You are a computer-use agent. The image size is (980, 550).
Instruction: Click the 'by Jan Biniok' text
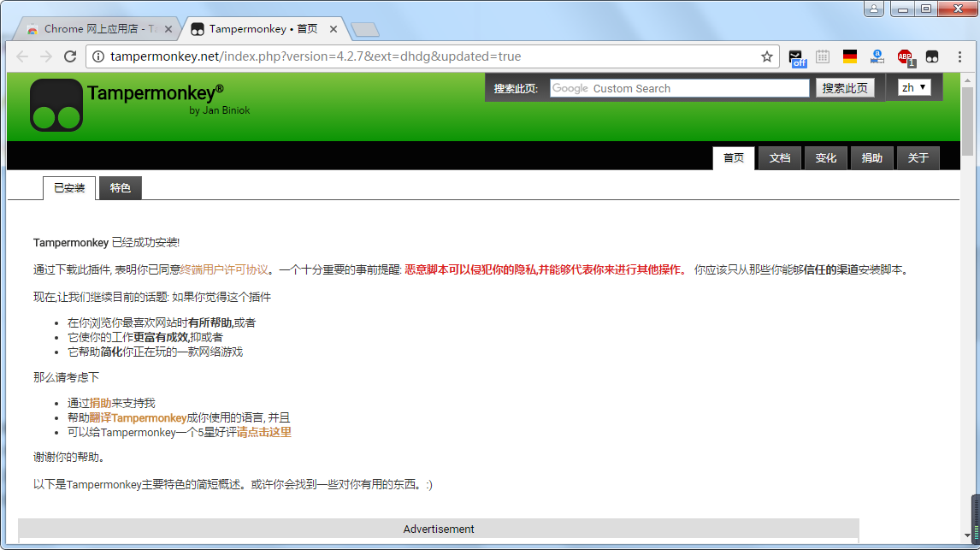coord(220,110)
